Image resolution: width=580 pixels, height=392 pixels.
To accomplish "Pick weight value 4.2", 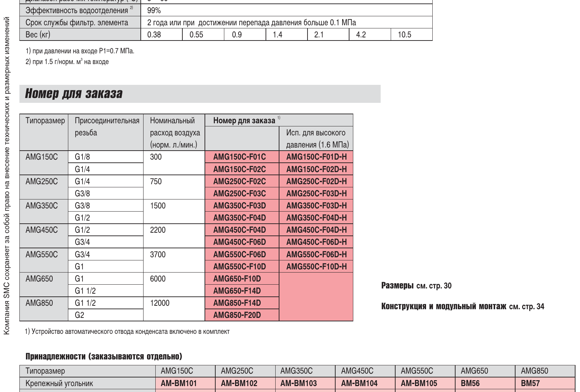I will [x=361, y=35].
